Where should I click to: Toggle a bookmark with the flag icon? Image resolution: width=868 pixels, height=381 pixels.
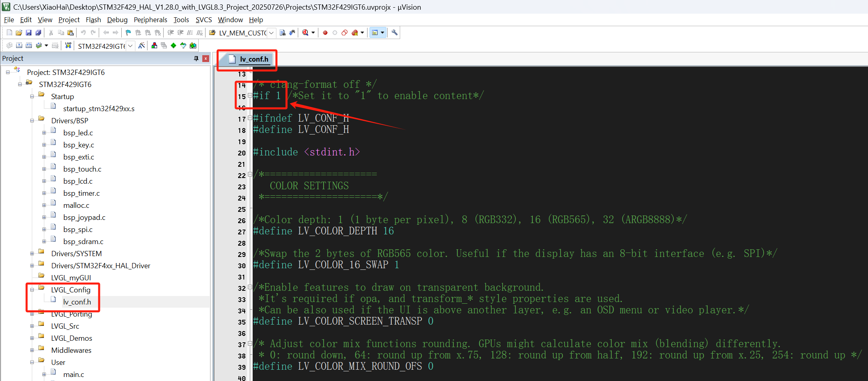click(128, 33)
